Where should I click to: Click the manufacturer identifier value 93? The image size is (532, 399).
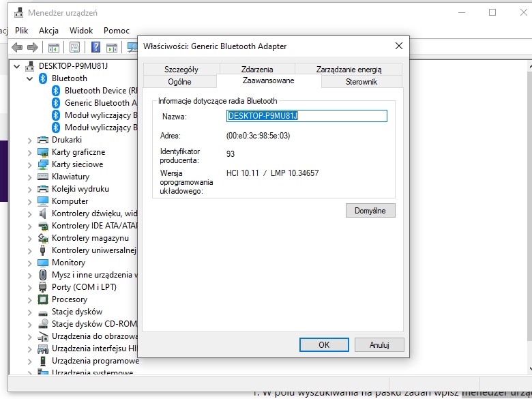coord(231,154)
